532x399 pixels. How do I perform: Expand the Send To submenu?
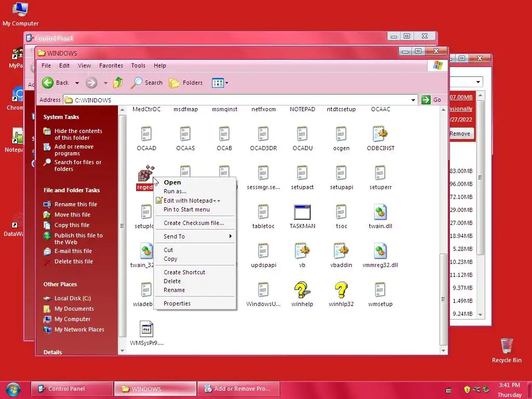pyautogui.click(x=195, y=236)
